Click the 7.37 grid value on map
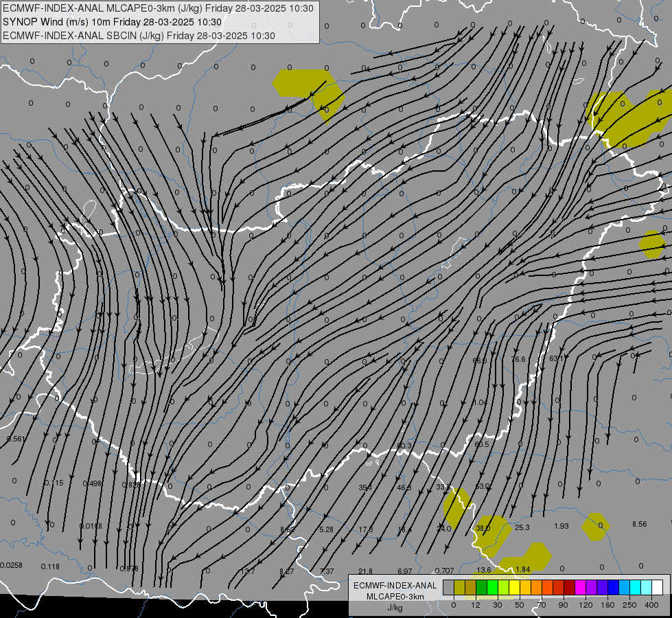 click(x=327, y=572)
